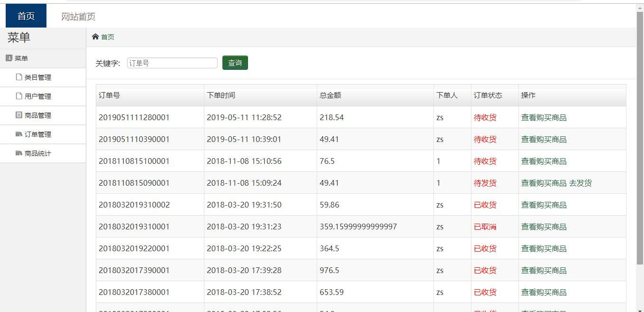The image size is (644, 312).
Task: Click the 首页 breadcrumb link
Action: (x=108, y=37)
